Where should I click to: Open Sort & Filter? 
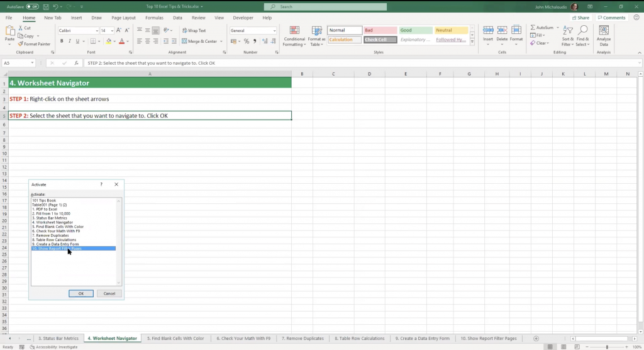coord(568,36)
